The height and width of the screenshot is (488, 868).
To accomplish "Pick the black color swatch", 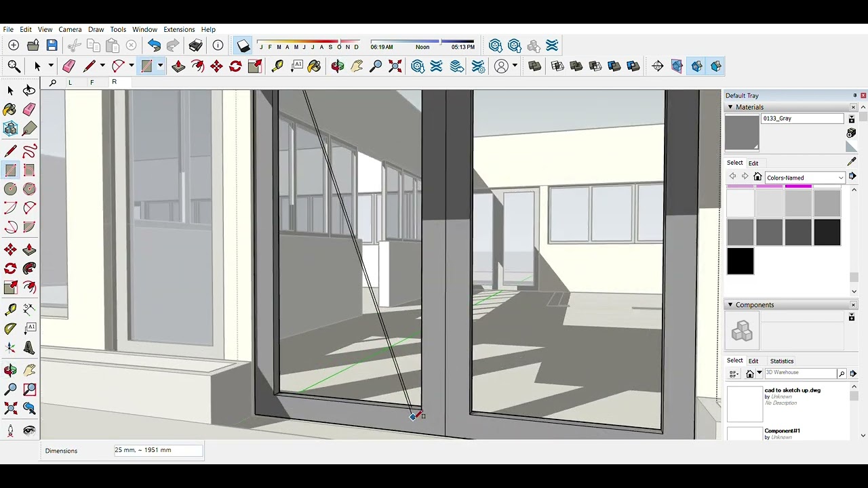I will pos(741,261).
